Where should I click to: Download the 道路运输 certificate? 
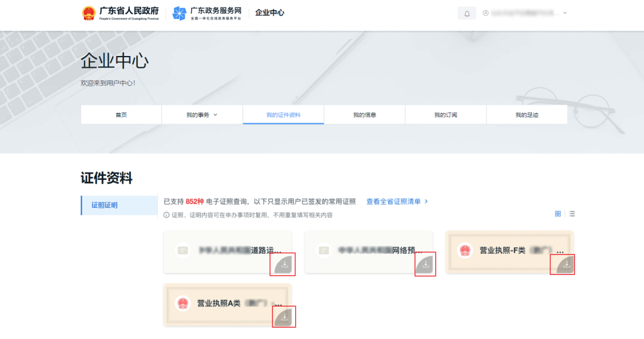click(x=284, y=264)
